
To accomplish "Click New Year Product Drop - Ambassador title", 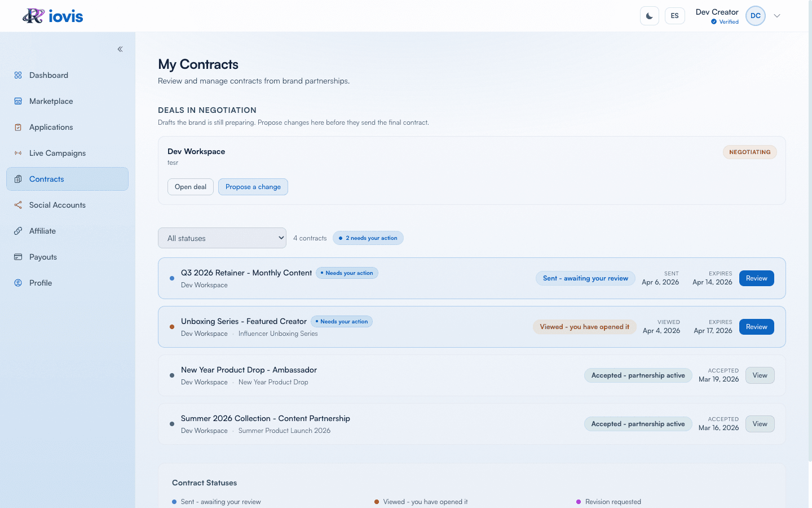I will point(249,370).
